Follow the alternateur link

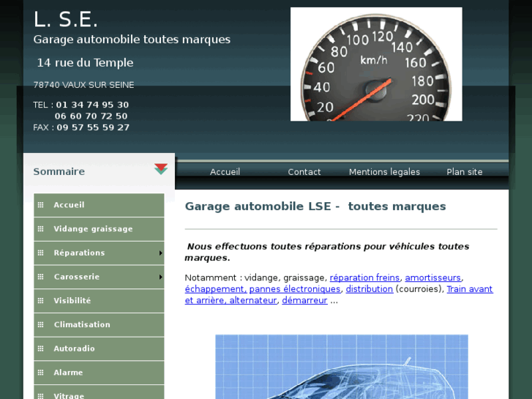pos(253,300)
